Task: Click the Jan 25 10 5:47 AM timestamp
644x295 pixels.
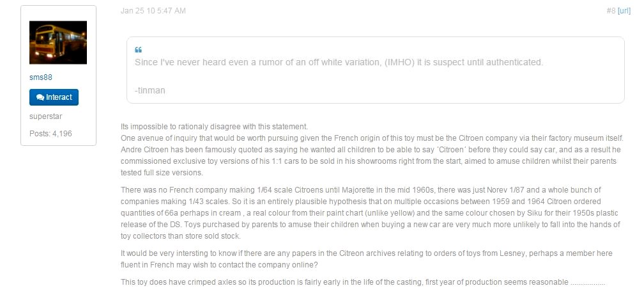Action: click(153, 11)
